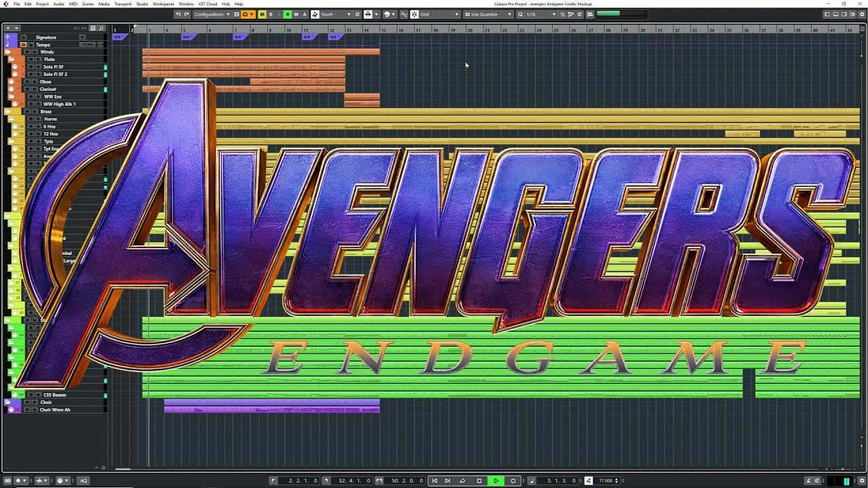Click the Record transport button
Image resolution: width=868 pixels, height=488 pixels.
click(x=513, y=481)
